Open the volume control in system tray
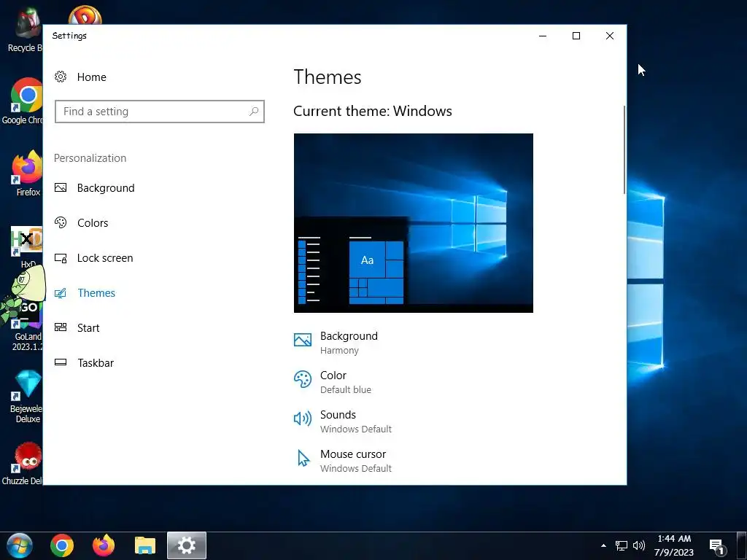Image resolution: width=747 pixels, height=560 pixels. coord(639,545)
